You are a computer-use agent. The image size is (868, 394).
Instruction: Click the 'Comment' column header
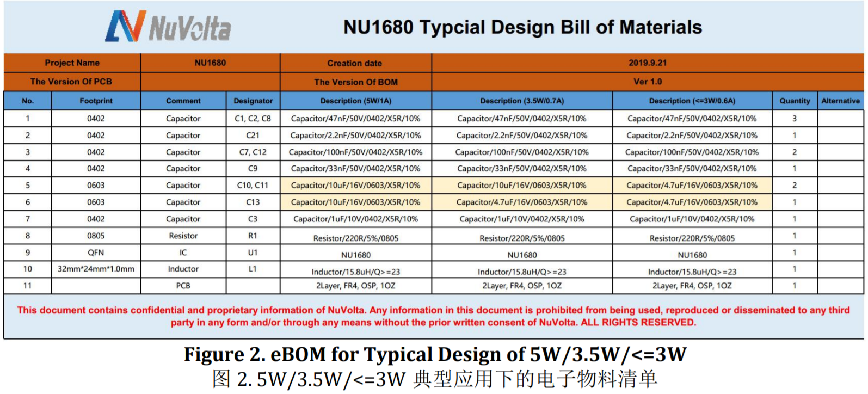183,101
